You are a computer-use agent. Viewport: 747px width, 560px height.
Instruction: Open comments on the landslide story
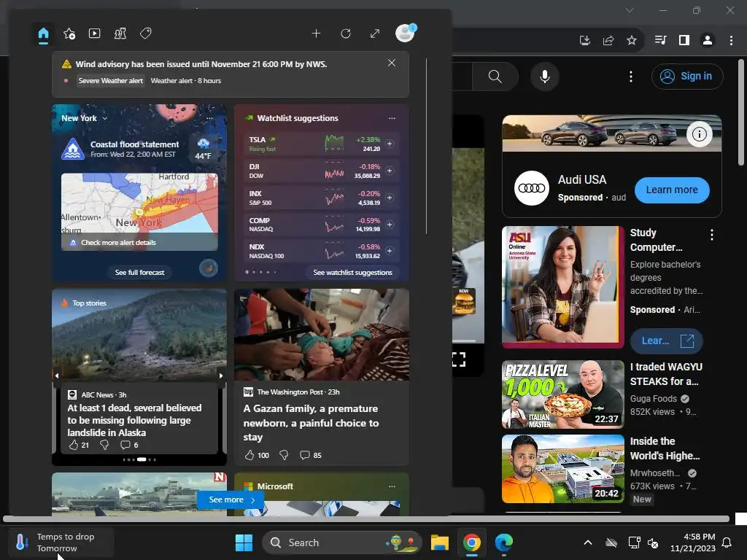[x=125, y=445]
